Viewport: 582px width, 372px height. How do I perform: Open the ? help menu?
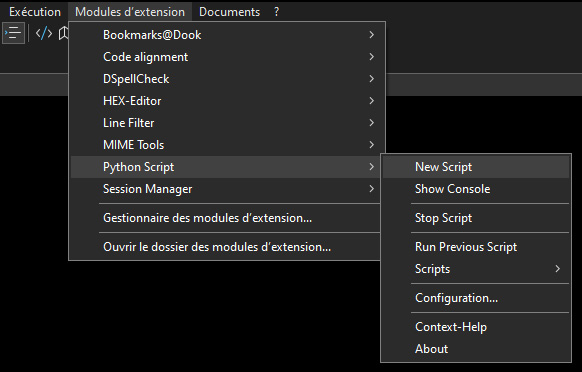[277, 12]
